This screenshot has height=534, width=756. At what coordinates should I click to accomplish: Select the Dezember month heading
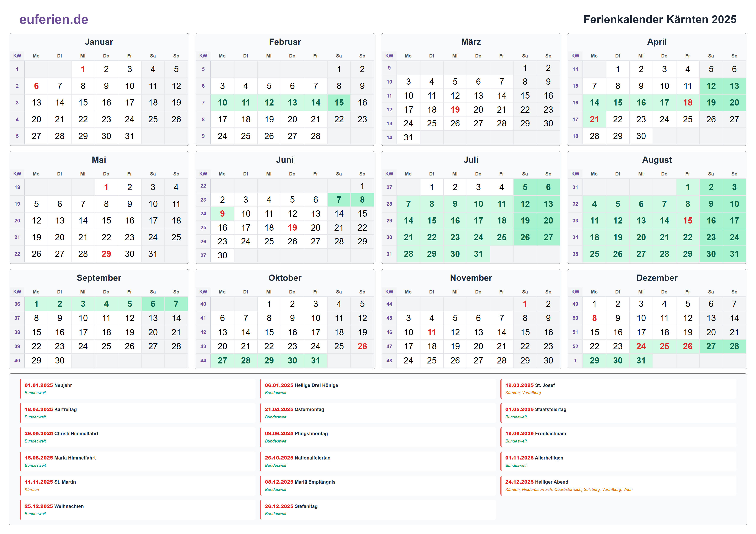(657, 278)
